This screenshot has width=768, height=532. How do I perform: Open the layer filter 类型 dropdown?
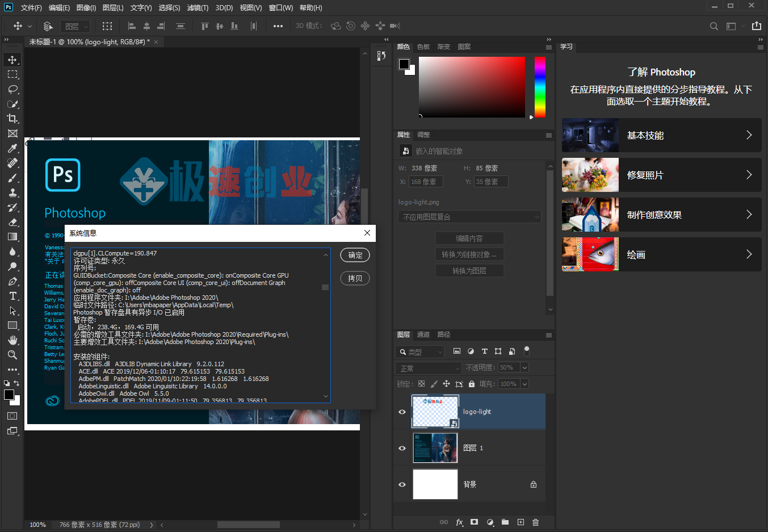(420, 352)
